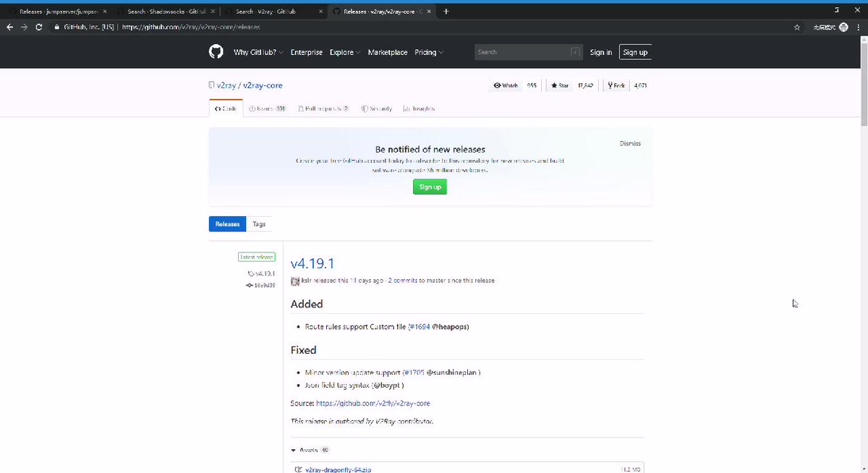Close the Search Shadowsocks browser tab
The image size is (868, 473).
click(212, 12)
